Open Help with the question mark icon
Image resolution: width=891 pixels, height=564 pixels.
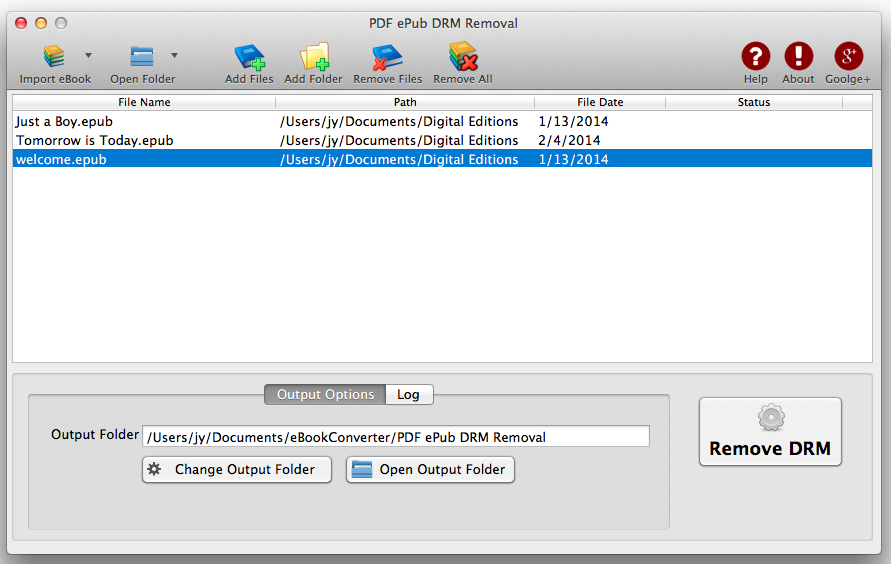tap(756, 56)
